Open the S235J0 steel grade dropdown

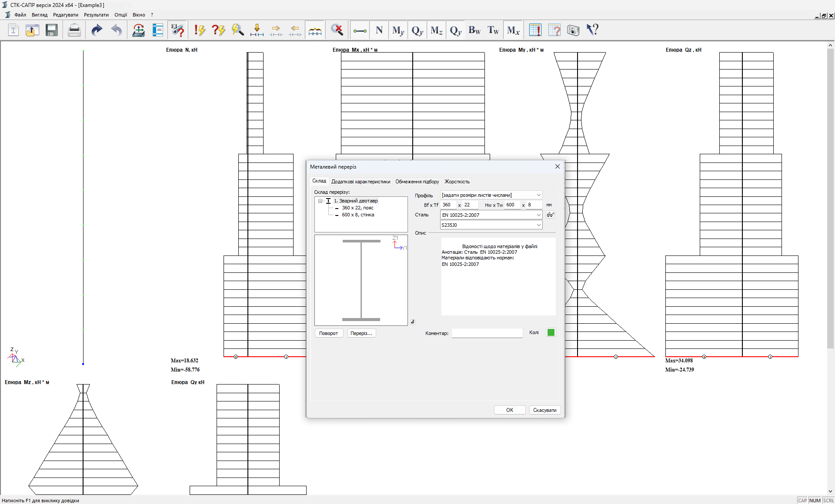[538, 225]
